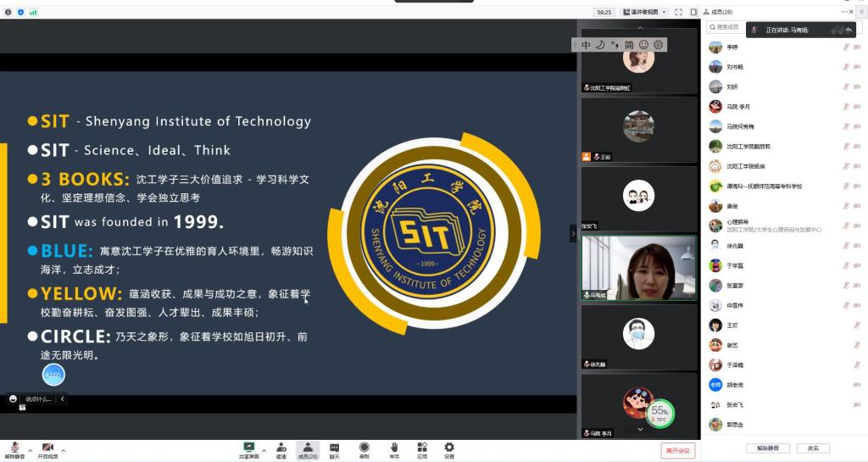Click the small grid icon under reaction bar
Screen dimensions: 868x462
pos(22,408)
